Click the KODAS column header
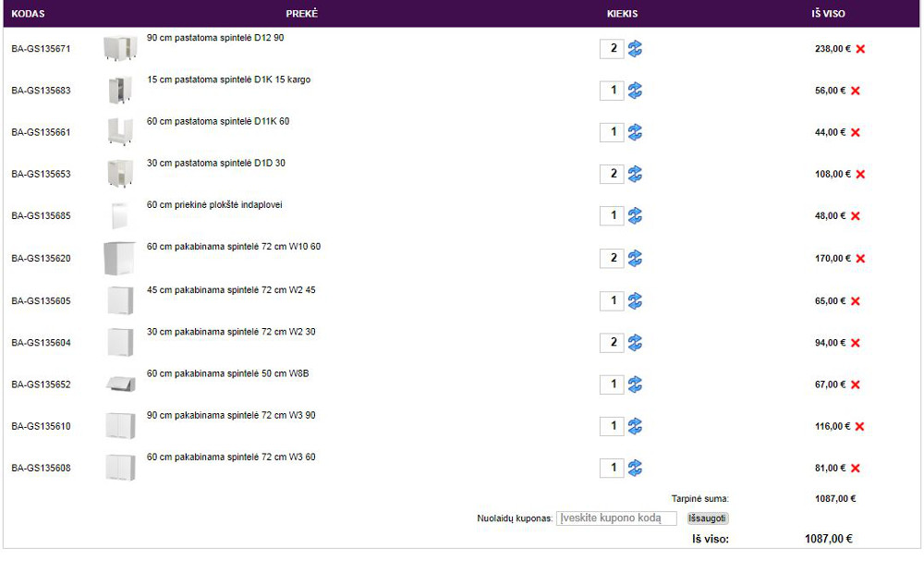924x573 pixels. pyautogui.click(x=28, y=14)
